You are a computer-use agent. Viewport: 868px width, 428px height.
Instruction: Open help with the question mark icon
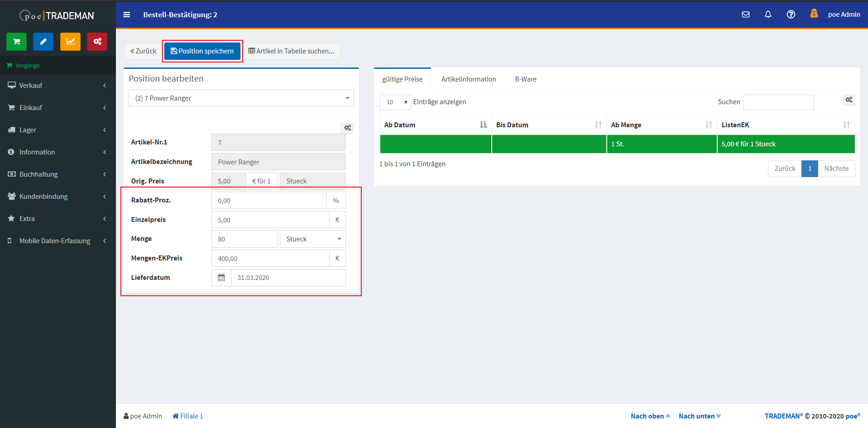click(791, 14)
